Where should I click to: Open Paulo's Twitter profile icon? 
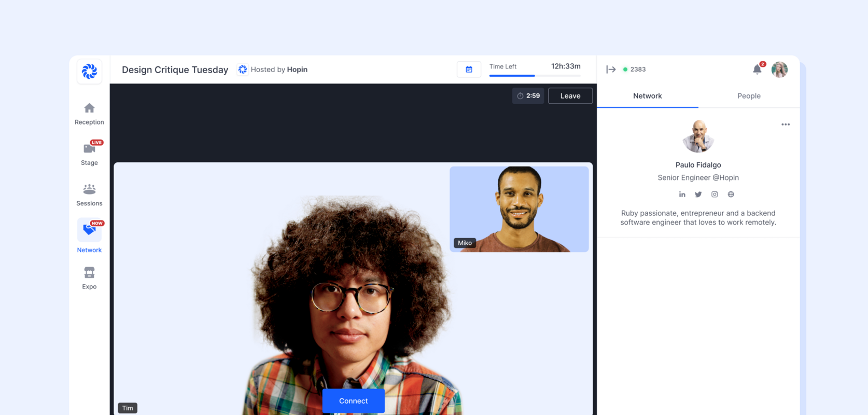point(698,195)
